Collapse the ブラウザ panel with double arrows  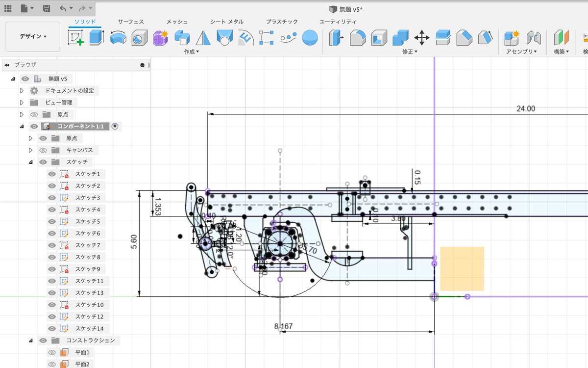coord(7,65)
